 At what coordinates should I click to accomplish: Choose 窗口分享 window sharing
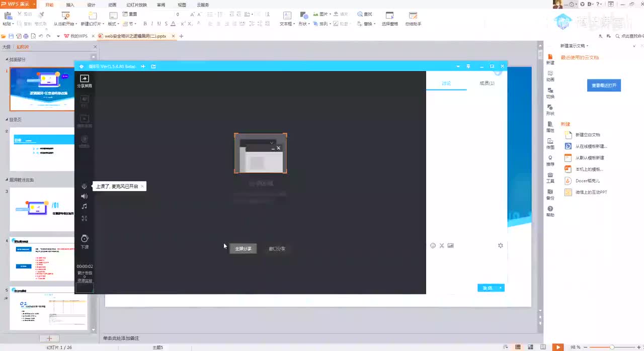point(277,248)
